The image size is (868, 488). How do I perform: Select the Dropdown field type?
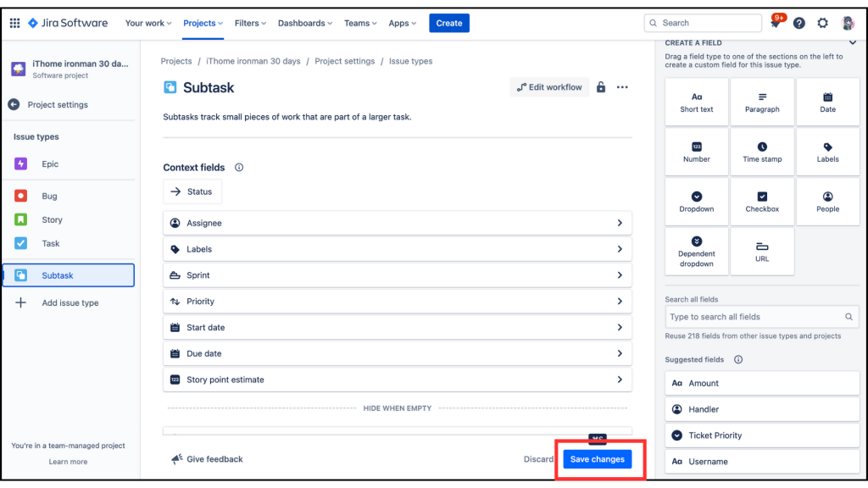coord(697,202)
